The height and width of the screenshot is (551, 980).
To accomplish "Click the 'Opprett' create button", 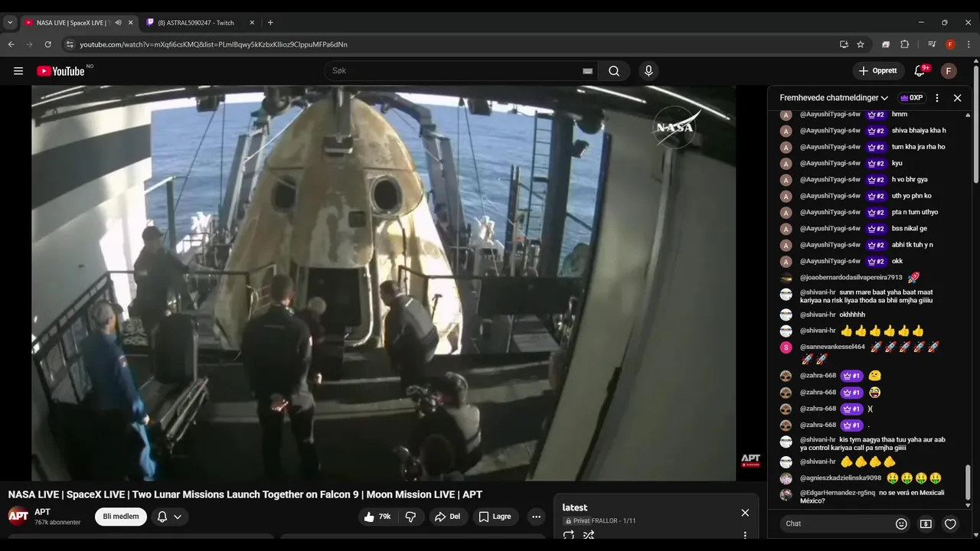I will click(878, 71).
